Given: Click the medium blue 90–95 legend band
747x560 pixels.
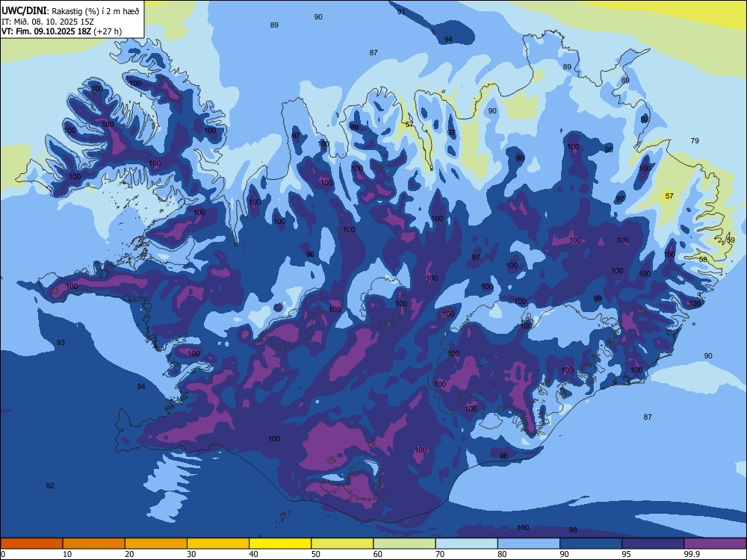Looking at the screenshot, I should pyautogui.click(x=591, y=544).
